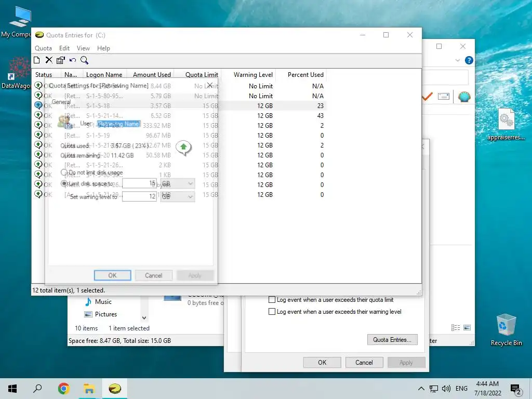Open Properties via the toolbar icon
Viewport: 532px width, 399px height.
tap(61, 60)
